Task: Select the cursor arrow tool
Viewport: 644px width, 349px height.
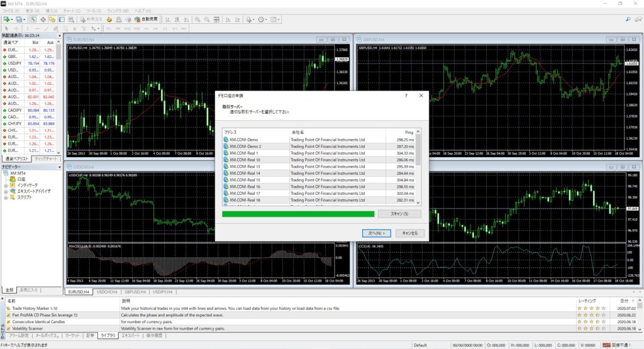Action: 6,28
